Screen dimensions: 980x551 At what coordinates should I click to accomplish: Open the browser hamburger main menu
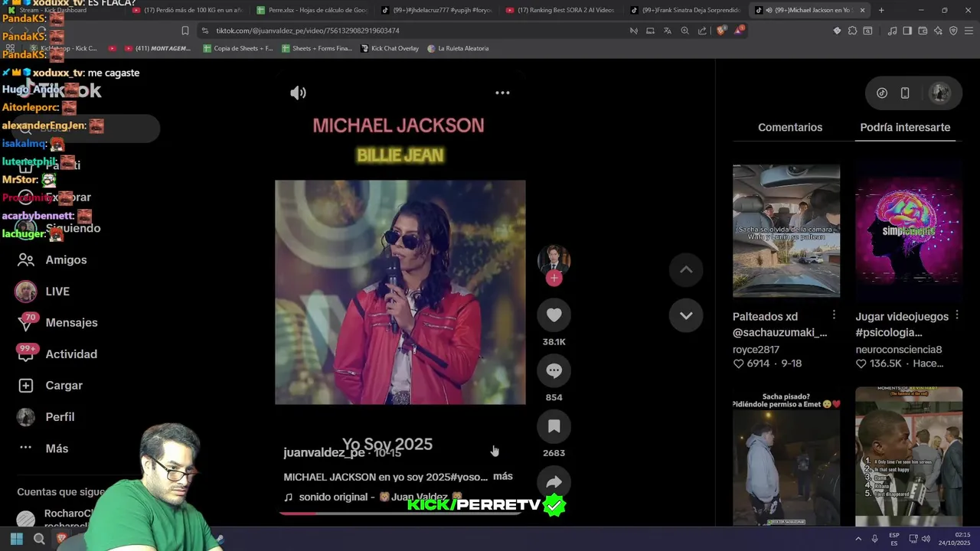[x=969, y=31]
